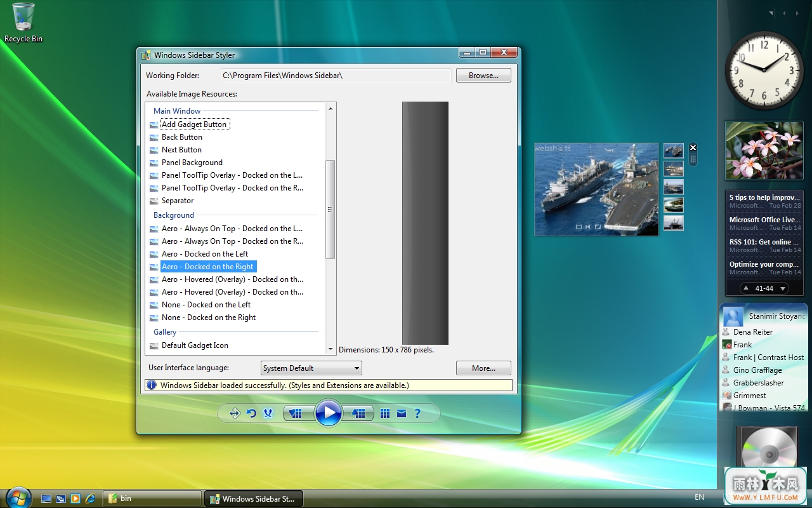Select 'Add Gadget Button' resource
The height and width of the screenshot is (508, 812).
tap(193, 124)
